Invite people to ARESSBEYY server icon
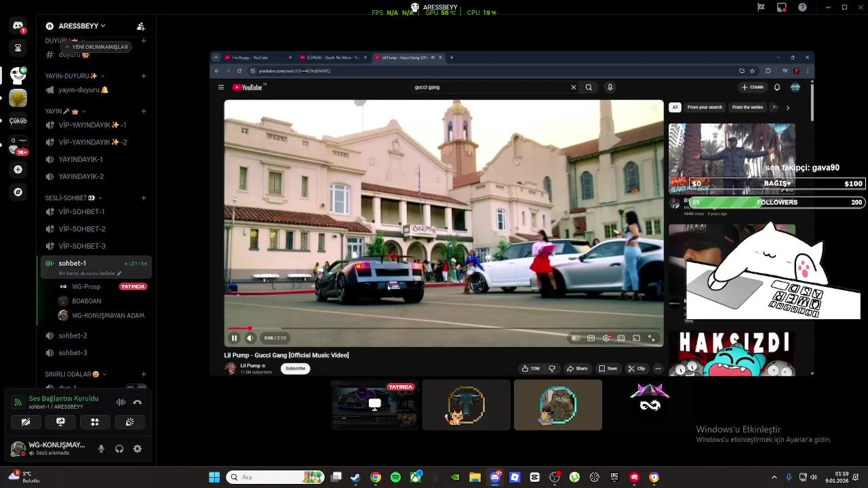 [x=140, y=26]
